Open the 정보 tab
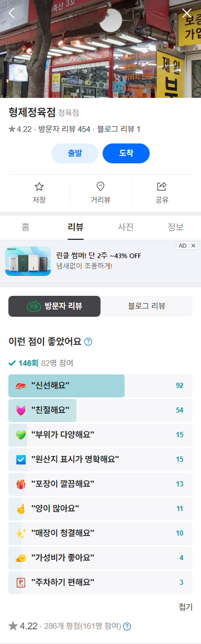Image resolution: width=201 pixels, height=644 pixels. coord(176,227)
